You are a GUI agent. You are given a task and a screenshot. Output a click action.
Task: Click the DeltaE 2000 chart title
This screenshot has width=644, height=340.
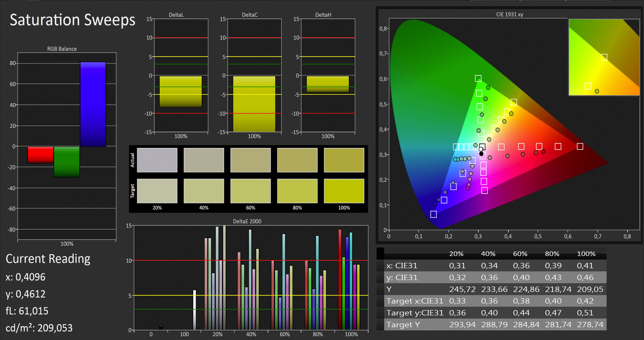click(247, 221)
